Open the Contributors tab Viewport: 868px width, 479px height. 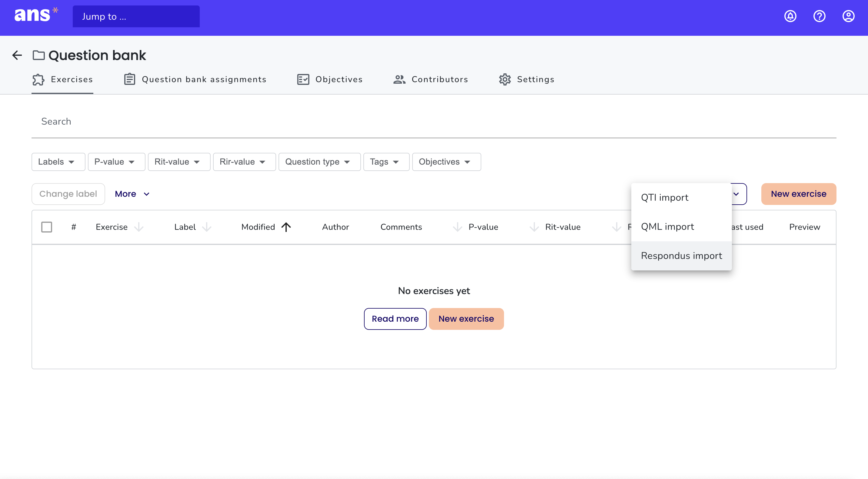(431, 79)
